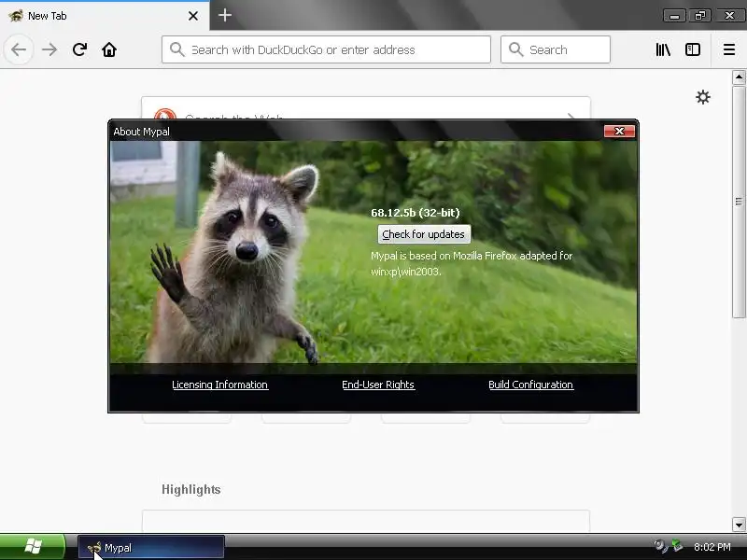This screenshot has height=560, width=747.
Task: Restore down the Mypal browser window
Action: tap(699, 16)
